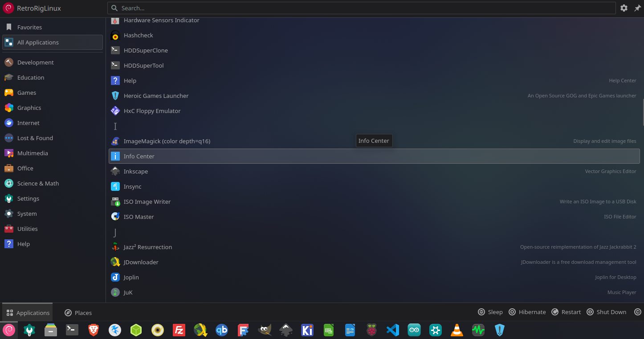Launch ISO Master from the list
644x339 pixels.
[139, 217]
